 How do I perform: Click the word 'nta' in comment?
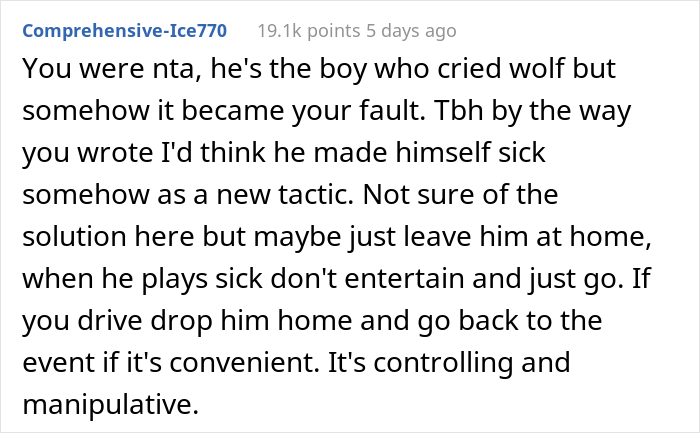pos(176,69)
